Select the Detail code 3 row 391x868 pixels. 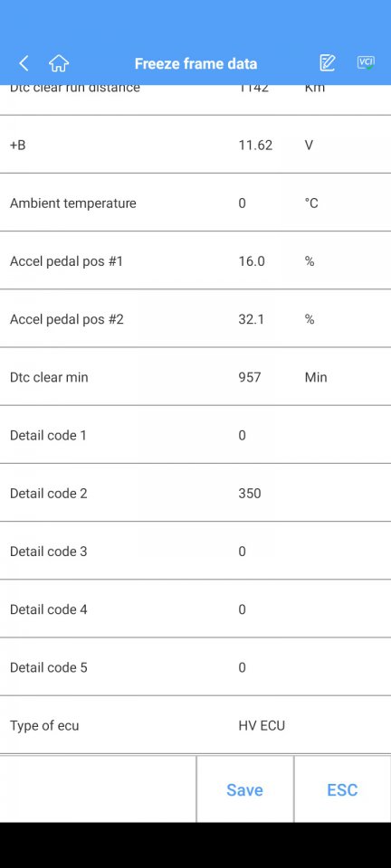point(195,552)
